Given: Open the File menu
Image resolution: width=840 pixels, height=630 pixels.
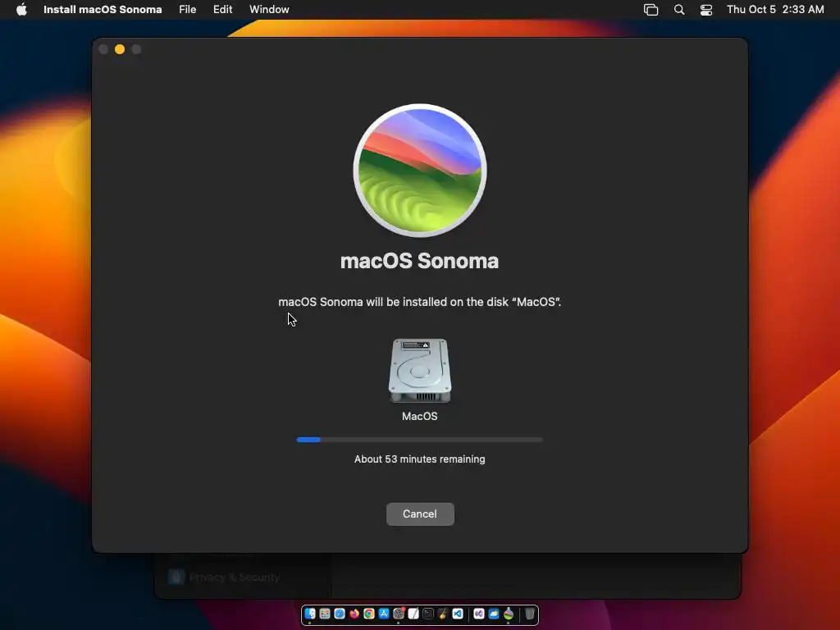Looking at the screenshot, I should pyautogui.click(x=188, y=9).
